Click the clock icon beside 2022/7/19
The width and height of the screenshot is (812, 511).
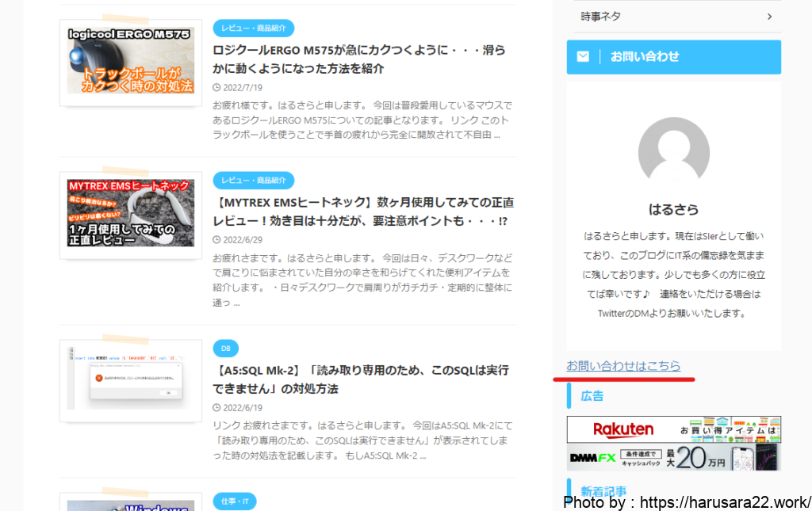click(x=216, y=87)
